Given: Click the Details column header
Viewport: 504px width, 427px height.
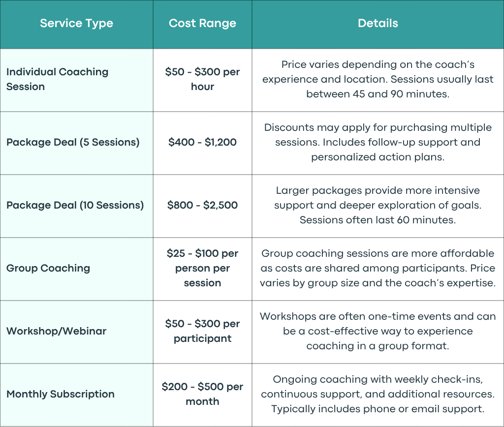Looking at the screenshot, I should (x=378, y=23).
